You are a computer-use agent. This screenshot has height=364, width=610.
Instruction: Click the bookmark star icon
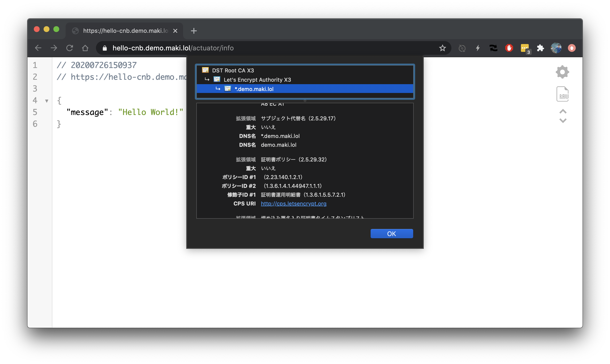(442, 48)
